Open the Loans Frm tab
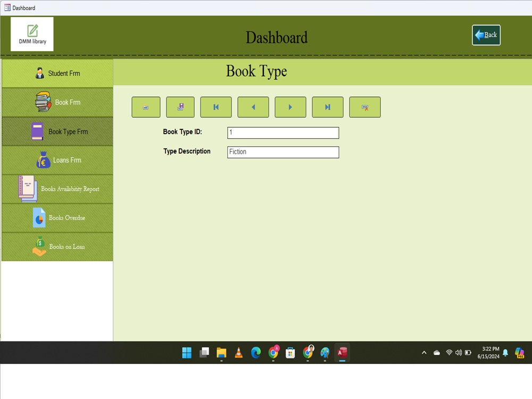Viewport: 532px width, 399px height. coord(57,160)
